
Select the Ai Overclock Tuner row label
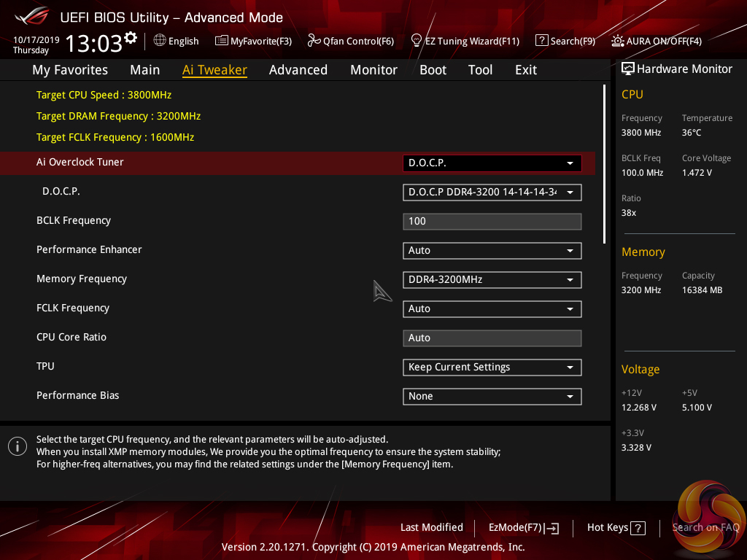(80, 162)
